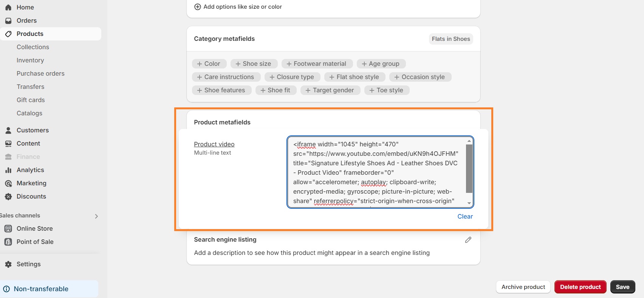Click the text area scrollbar thumb
The height and width of the screenshot is (298, 644).
(x=469, y=168)
